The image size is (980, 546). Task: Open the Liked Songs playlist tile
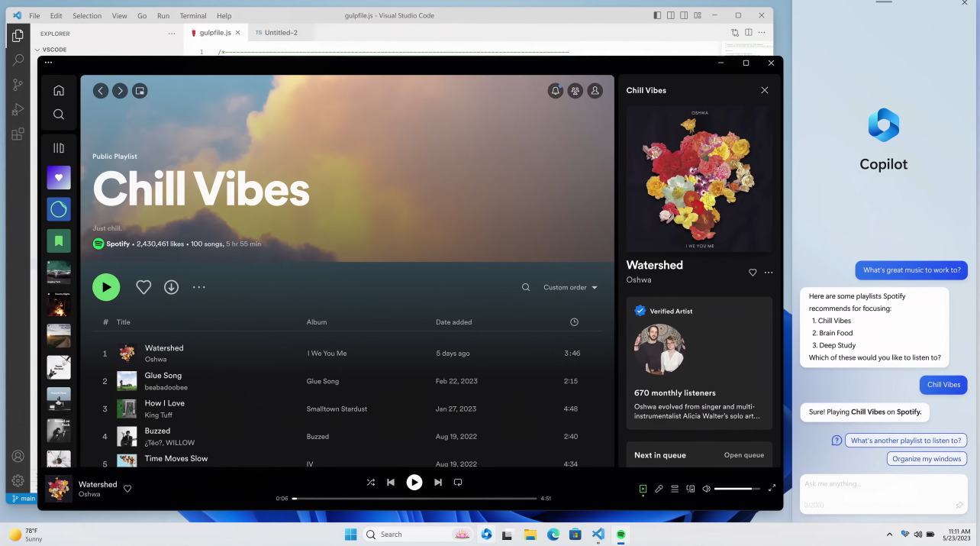[x=59, y=177]
